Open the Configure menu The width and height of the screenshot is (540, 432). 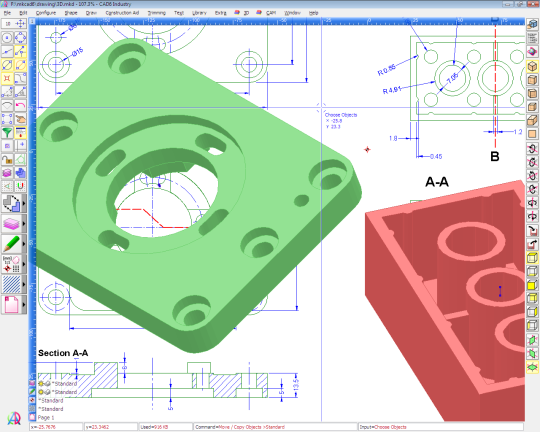tap(46, 13)
